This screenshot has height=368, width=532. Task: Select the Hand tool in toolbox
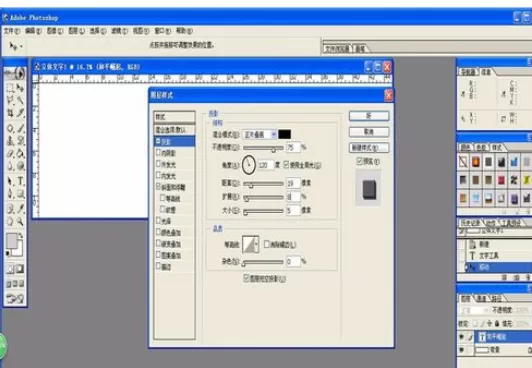pyautogui.click(x=10, y=221)
